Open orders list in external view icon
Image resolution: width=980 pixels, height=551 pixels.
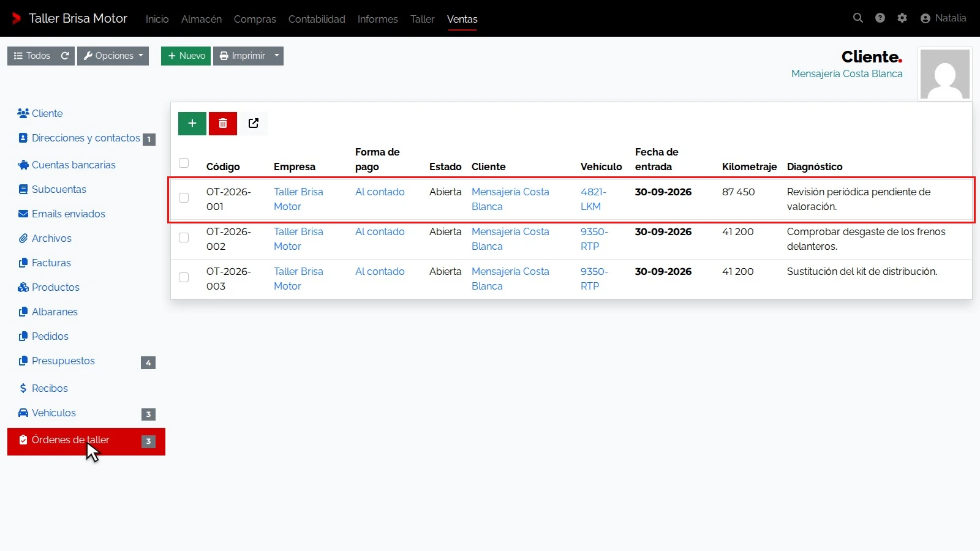pyautogui.click(x=254, y=124)
